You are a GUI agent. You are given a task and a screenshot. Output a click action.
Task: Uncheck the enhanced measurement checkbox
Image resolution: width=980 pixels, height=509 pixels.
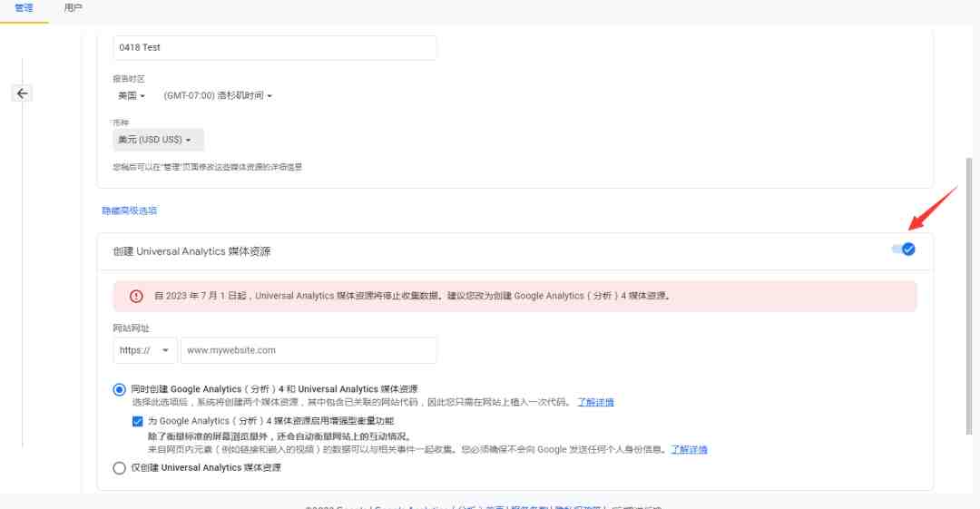click(x=138, y=422)
